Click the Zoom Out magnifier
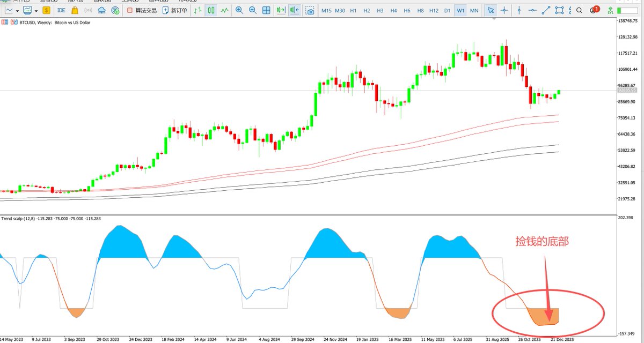644x343 pixels. click(252, 10)
